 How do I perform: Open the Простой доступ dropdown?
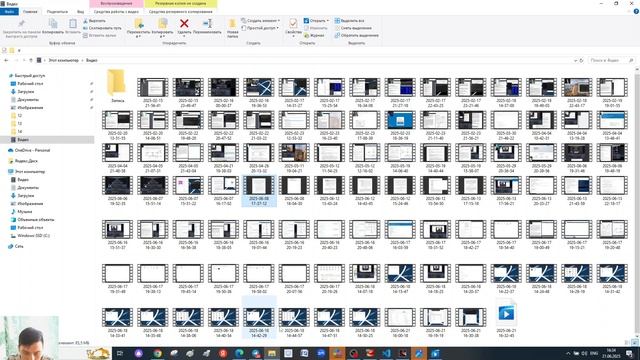tap(260, 28)
